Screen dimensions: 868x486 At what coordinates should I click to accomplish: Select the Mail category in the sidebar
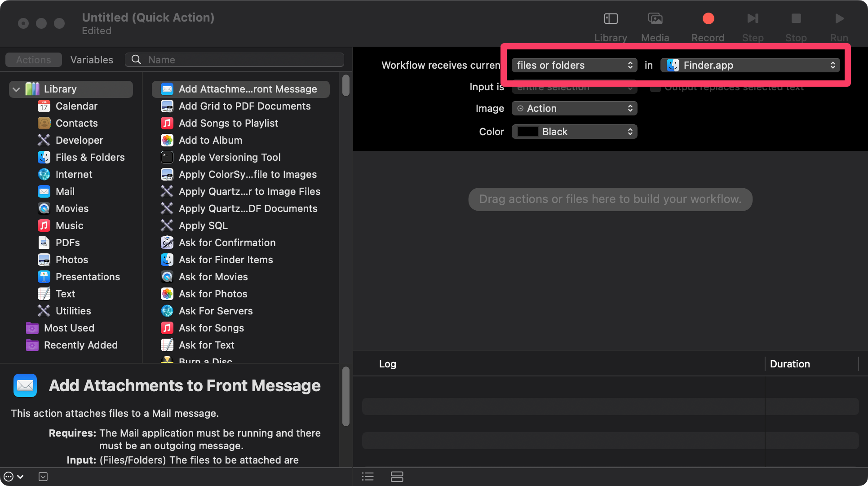pos(66,191)
